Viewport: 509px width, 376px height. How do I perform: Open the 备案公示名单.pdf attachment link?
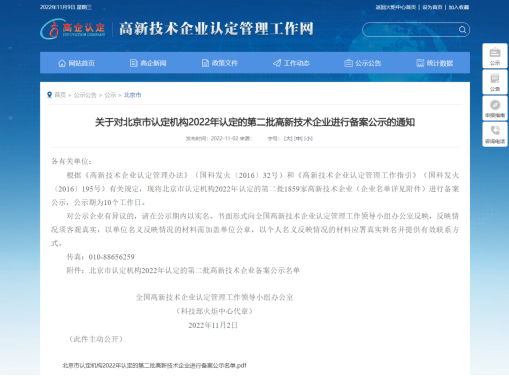point(154,365)
